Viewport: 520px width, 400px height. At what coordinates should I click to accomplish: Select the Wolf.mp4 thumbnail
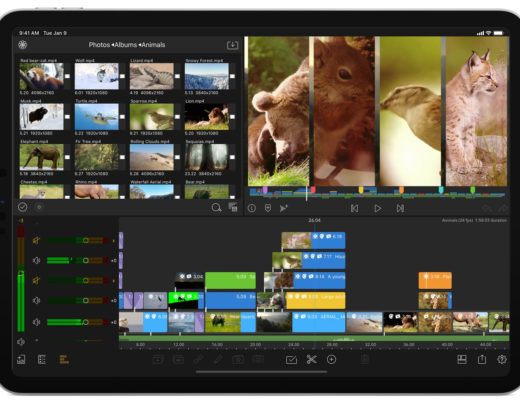pyautogui.click(x=96, y=76)
